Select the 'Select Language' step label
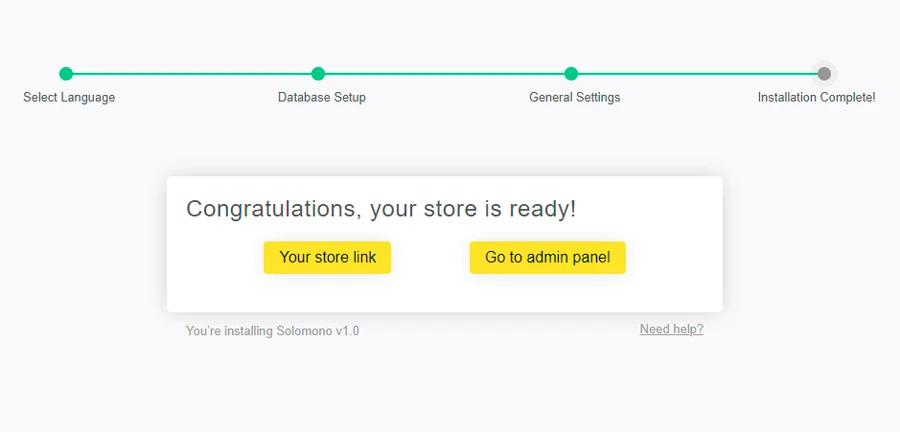The height and width of the screenshot is (432, 900). [69, 98]
